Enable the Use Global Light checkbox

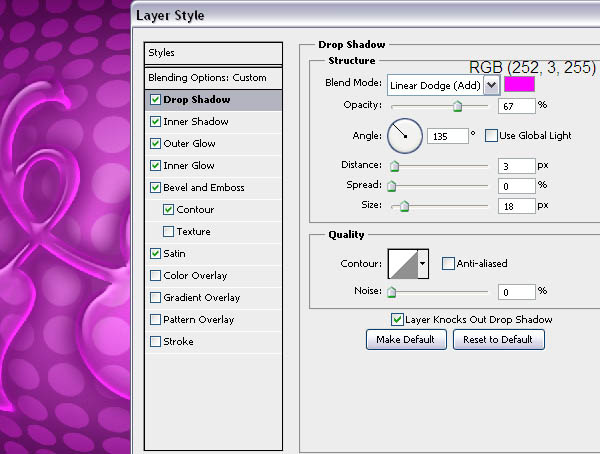491,135
